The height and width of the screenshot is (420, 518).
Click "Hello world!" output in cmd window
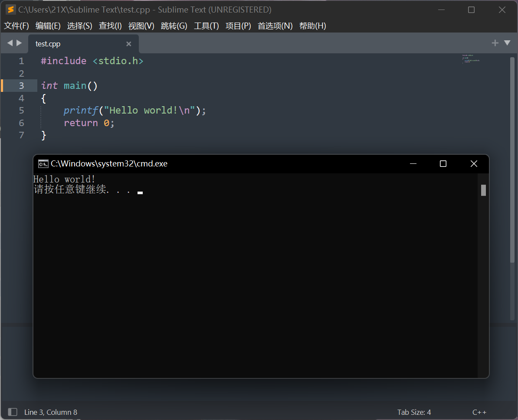coord(64,179)
